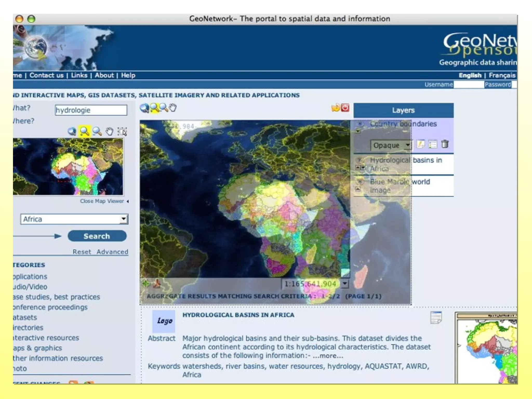Open the Contact us menu item
The height and width of the screenshot is (399, 532).
pos(46,75)
